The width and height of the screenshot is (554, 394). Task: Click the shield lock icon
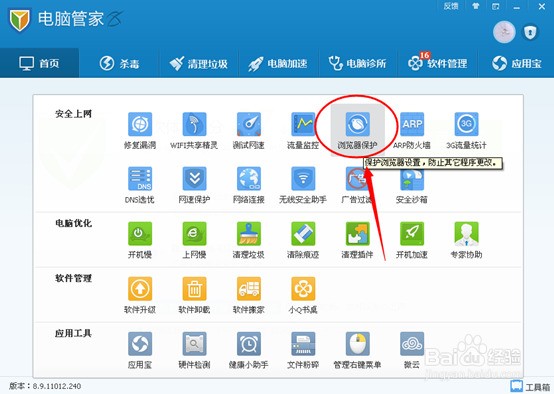pyautogui.click(x=530, y=33)
